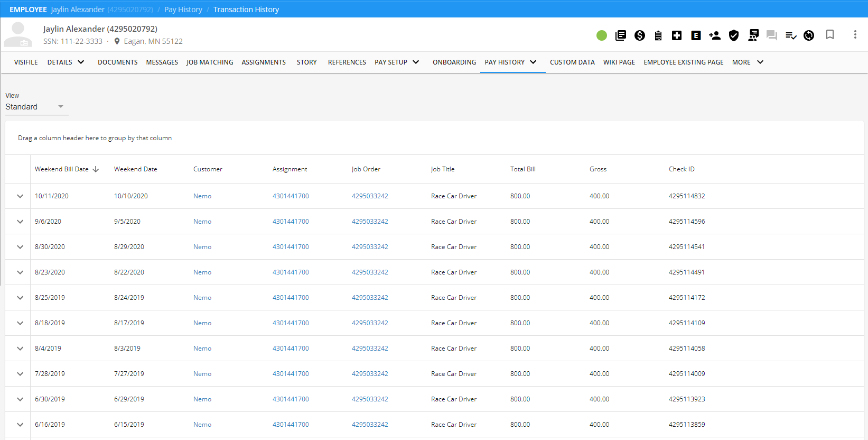Screen dimensions: 868x440
Task: Switch to the Documents tab
Action: [117, 62]
